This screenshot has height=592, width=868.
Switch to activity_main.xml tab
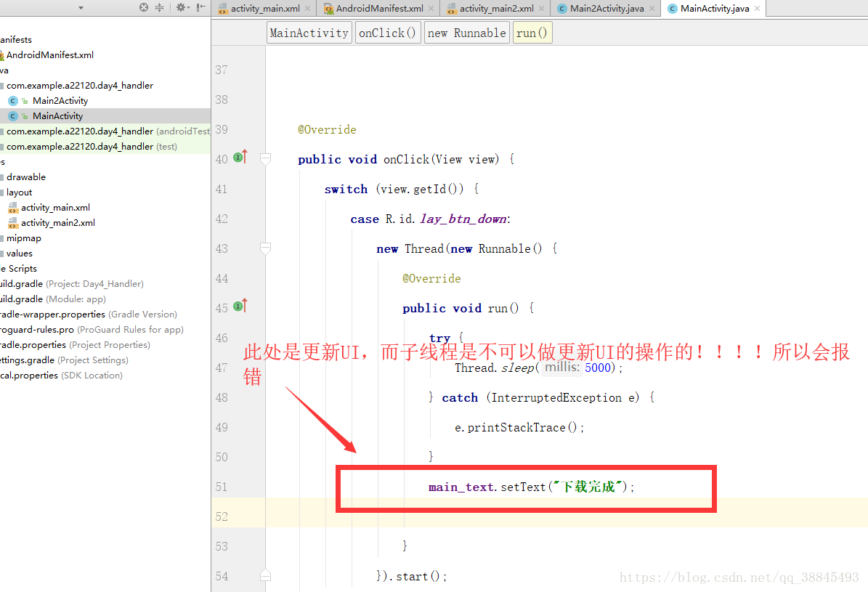tap(264, 8)
